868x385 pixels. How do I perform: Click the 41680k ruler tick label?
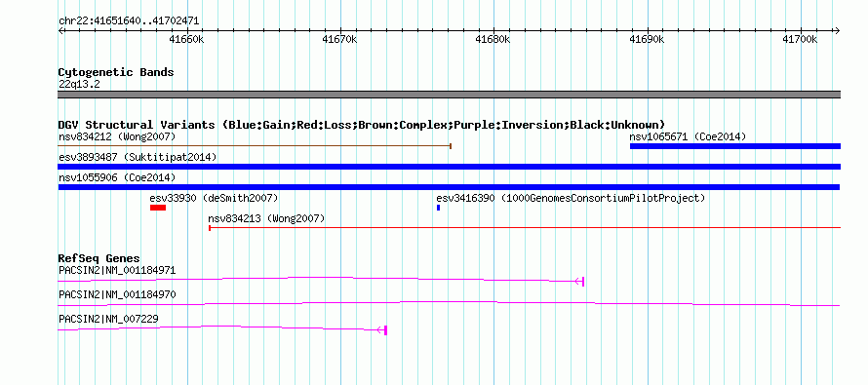(x=493, y=39)
